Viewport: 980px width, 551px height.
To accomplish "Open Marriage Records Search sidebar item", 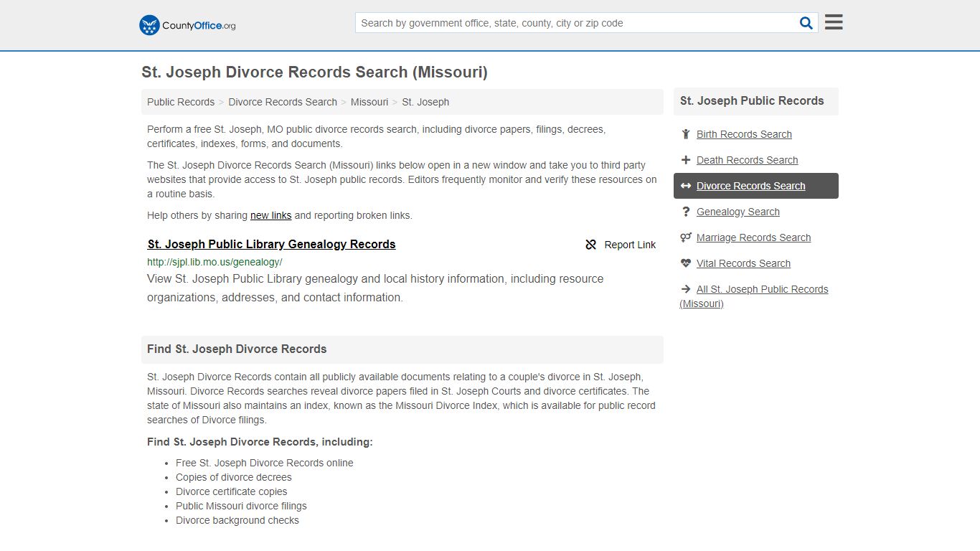I will (x=753, y=237).
